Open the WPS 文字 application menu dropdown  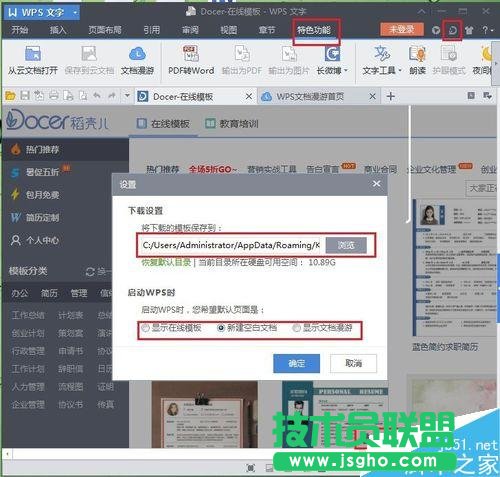75,13
